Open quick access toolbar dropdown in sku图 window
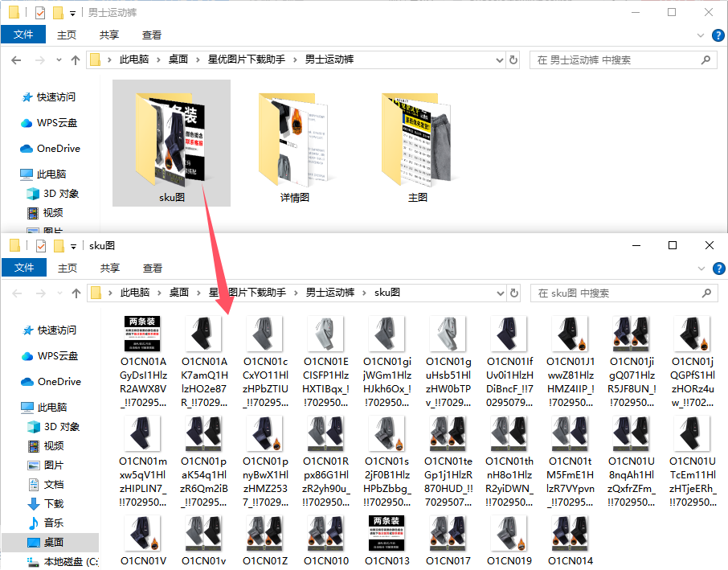This screenshot has width=728, height=570. click(x=73, y=247)
